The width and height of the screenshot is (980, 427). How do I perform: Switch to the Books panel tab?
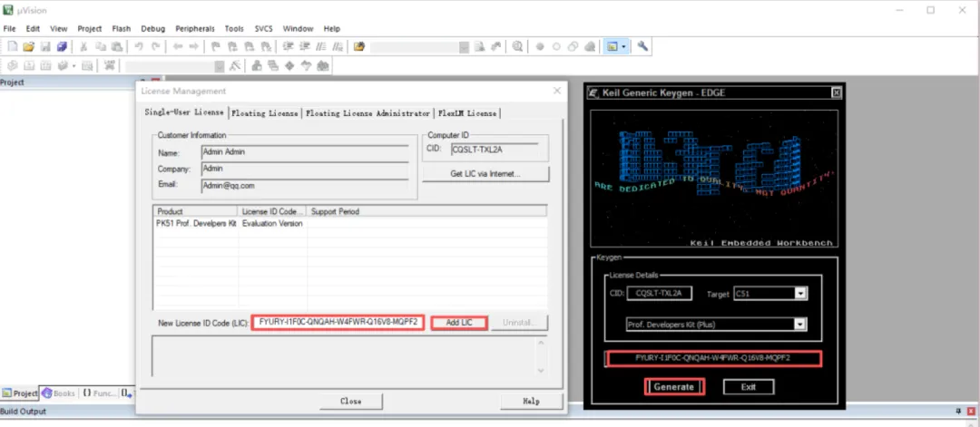click(x=58, y=393)
